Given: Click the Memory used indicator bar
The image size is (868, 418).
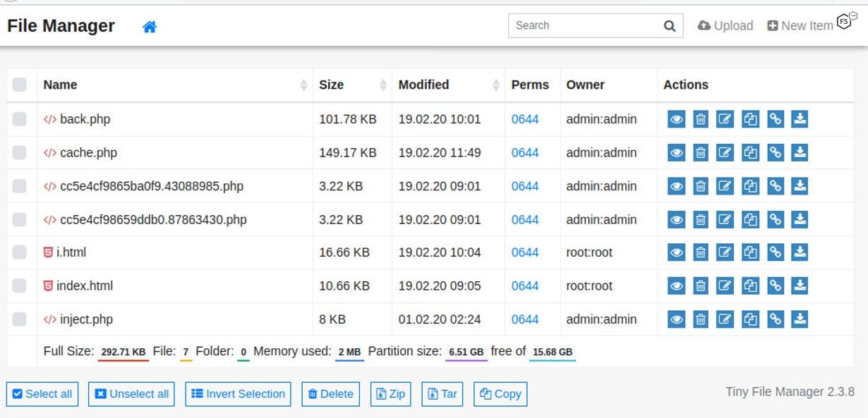Looking at the screenshot, I should coord(350,351).
